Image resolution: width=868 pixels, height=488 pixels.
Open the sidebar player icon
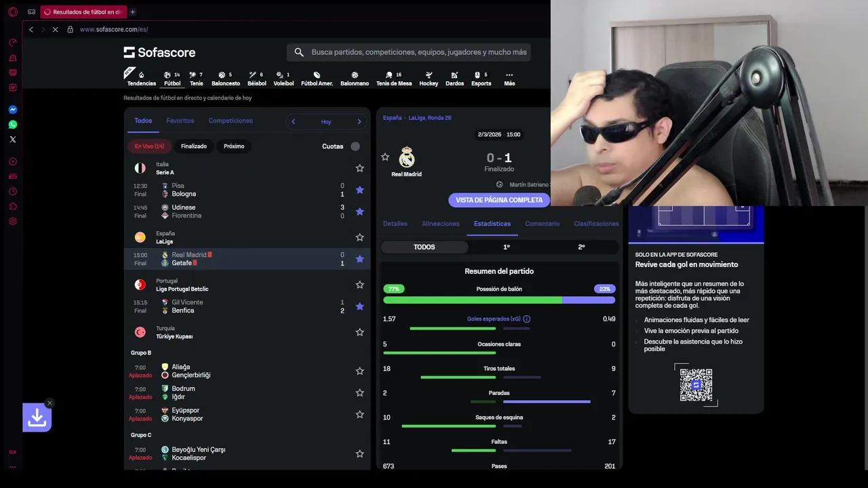coord(12,162)
